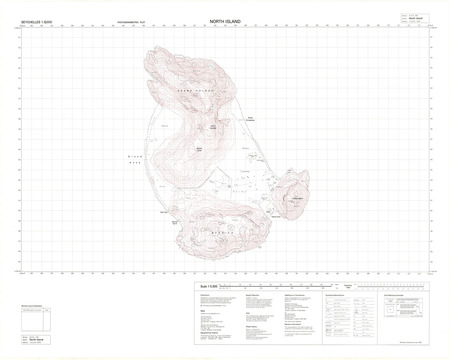This screenshot has height=360, width=450.
Task: Click the photogrammetric plot header text
Action: pos(131,22)
